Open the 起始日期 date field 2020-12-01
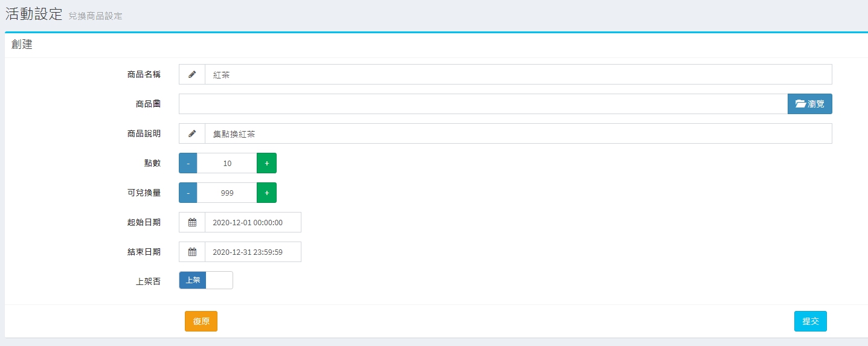Screen dimensions: 868x346 point(252,222)
